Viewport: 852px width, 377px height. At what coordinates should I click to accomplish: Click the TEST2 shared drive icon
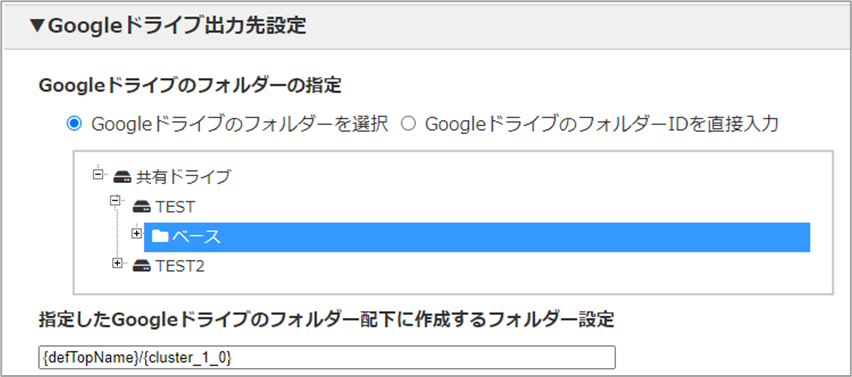pyautogui.click(x=142, y=266)
